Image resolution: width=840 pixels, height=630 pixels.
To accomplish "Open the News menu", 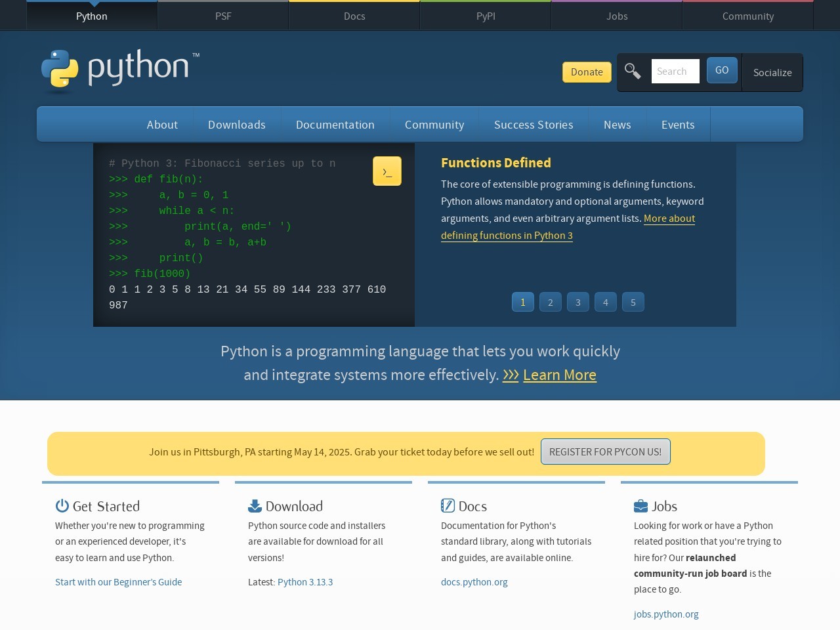I will point(618,125).
